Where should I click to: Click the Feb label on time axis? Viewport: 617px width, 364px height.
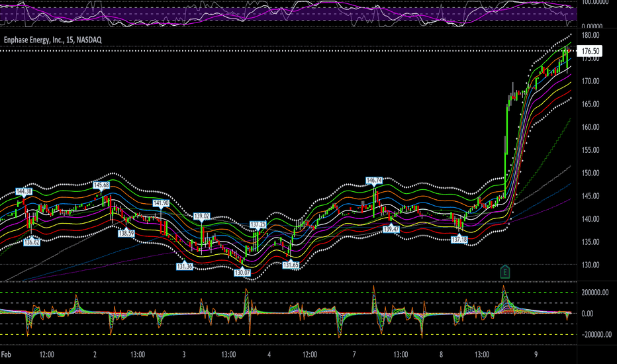point(6,355)
